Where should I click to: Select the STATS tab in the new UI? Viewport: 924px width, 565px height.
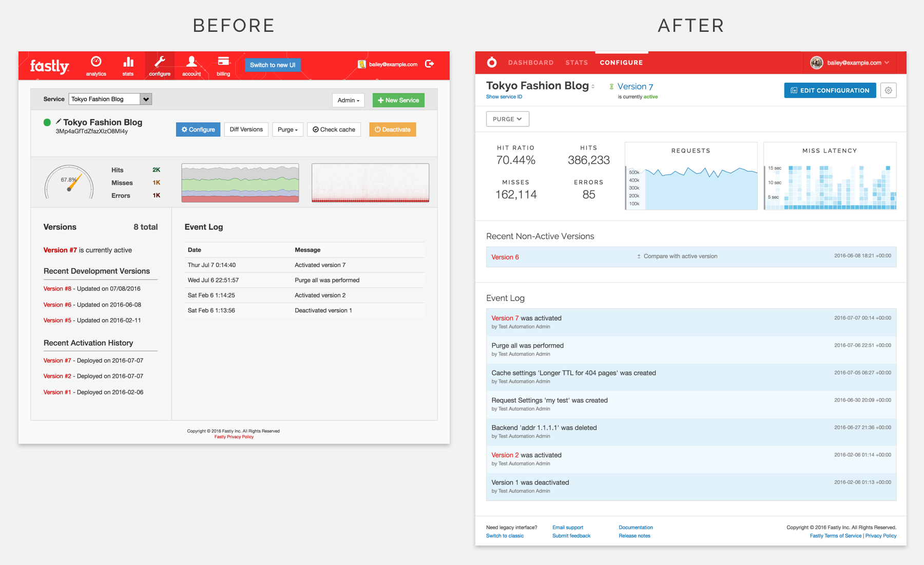click(x=576, y=62)
